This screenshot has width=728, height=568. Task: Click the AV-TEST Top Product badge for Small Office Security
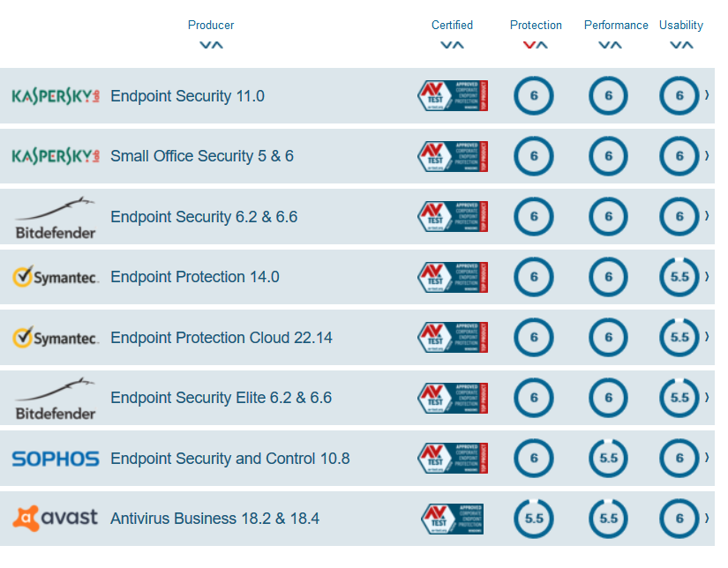tap(453, 156)
